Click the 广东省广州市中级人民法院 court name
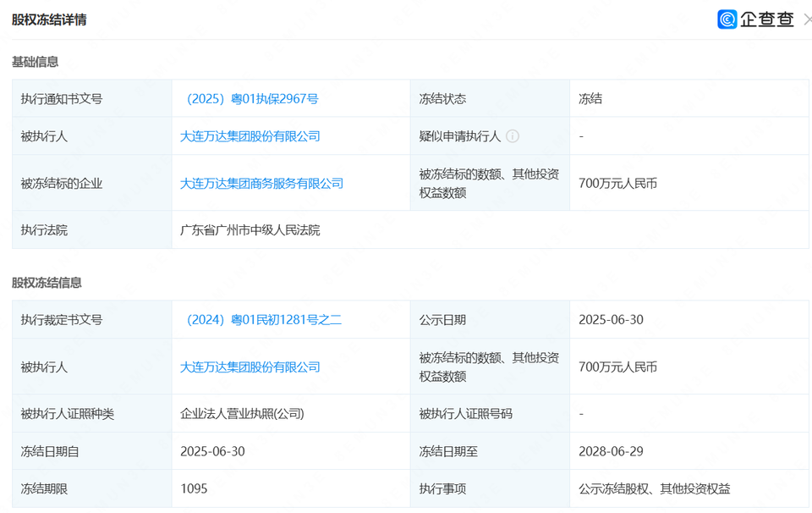 [250, 230]
